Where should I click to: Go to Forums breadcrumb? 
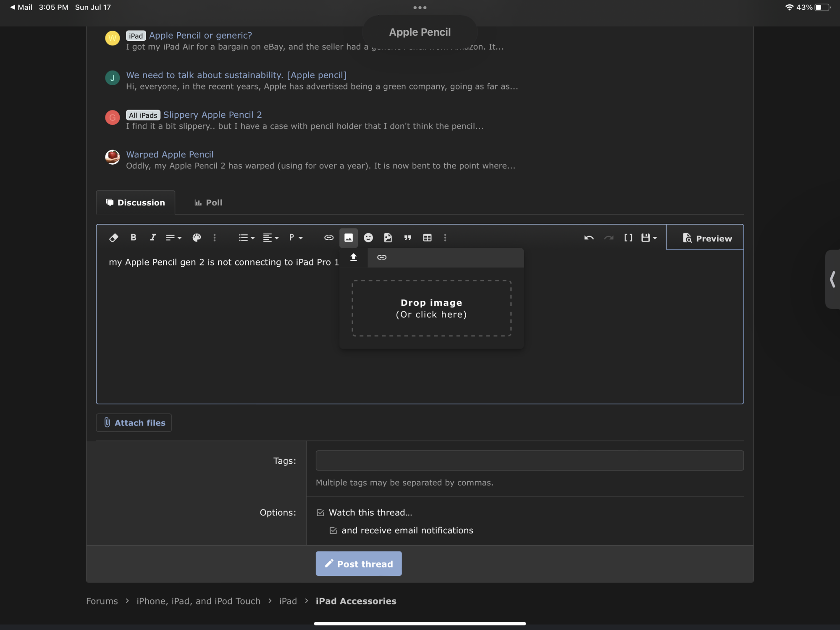pyautogui.click(x=102, y=601)
